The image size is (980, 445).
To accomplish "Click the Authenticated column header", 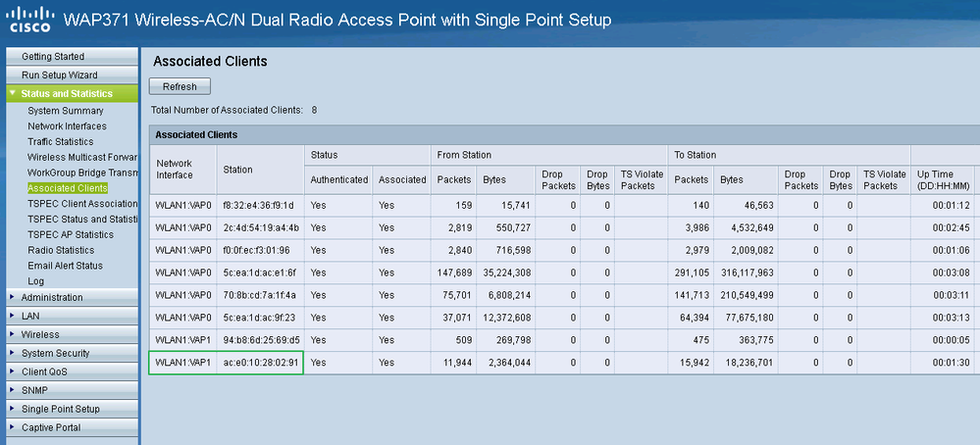I will coord(339,179).
